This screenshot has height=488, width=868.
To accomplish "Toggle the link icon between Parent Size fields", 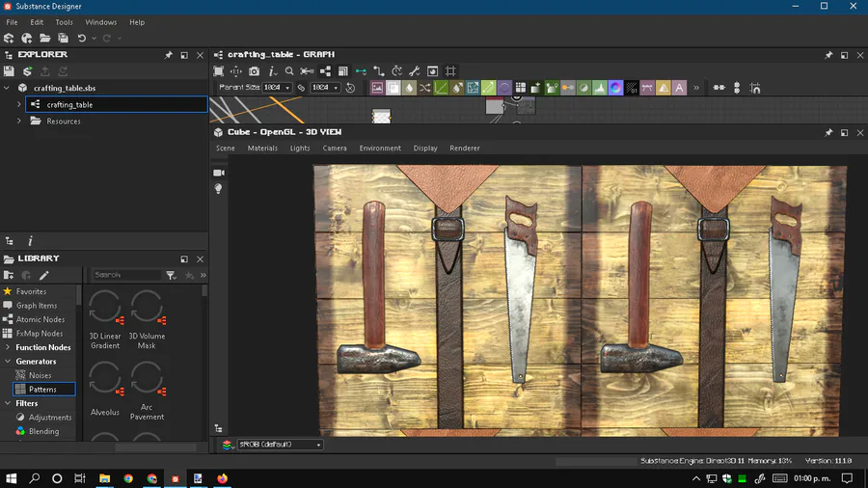I will 301,88.
